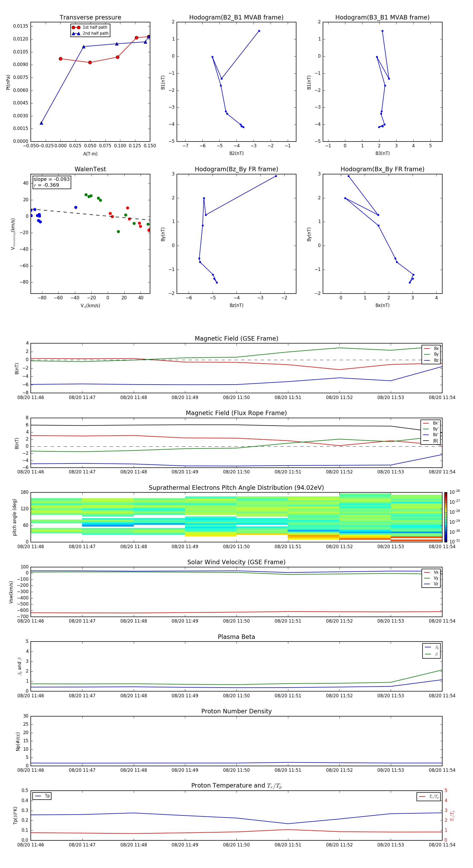The width and height of the screenshot is (473, 868).
Task: Click the "Transverse pressure" plot title
Action: pos(90,17)
